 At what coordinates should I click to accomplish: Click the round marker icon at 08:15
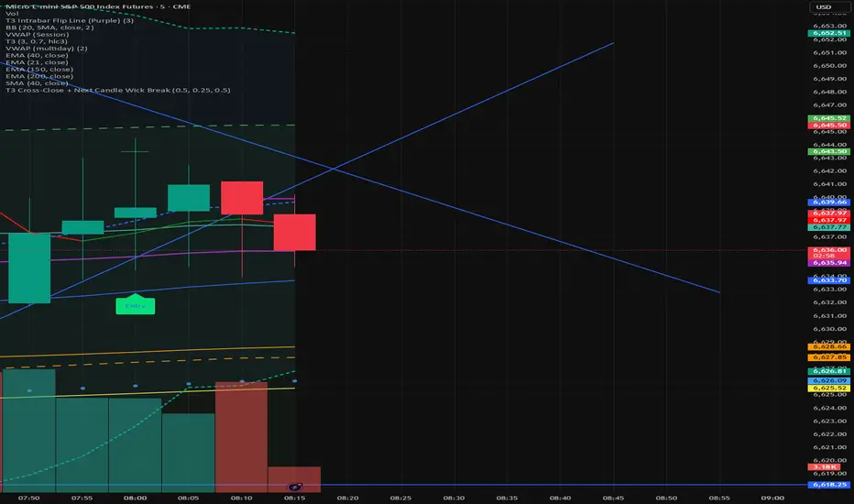(295, 487)
